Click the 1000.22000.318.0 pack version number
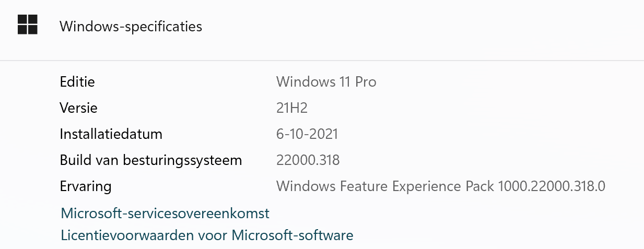The width and height of the screenshot is (644, 249). pos(552,186)
